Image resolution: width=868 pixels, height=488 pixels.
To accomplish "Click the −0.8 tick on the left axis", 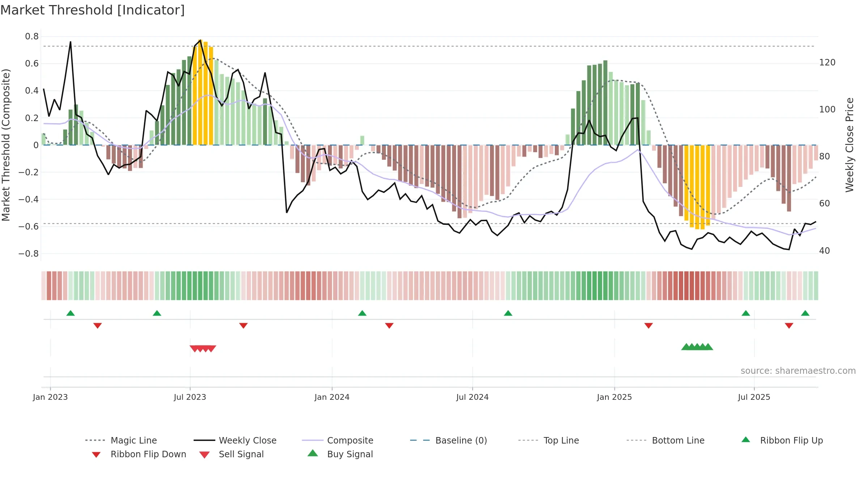I will [x=29, y=254].
